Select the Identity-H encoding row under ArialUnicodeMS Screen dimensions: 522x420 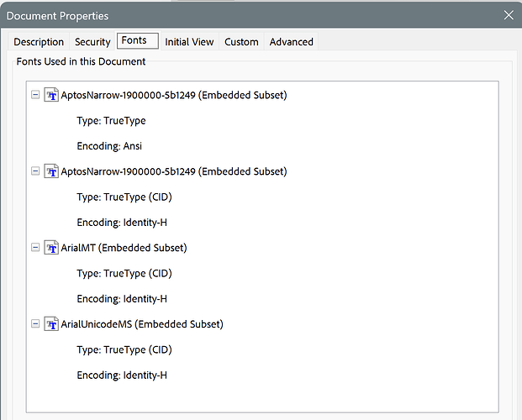click(122, 375)
